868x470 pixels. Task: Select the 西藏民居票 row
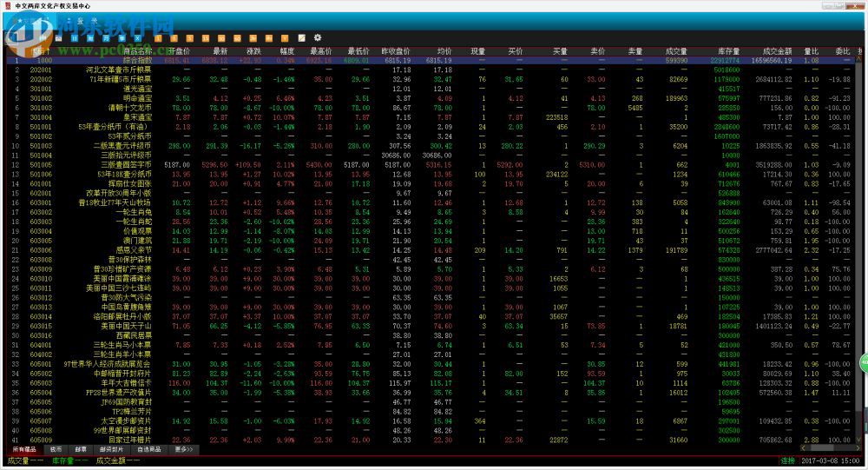431,335
